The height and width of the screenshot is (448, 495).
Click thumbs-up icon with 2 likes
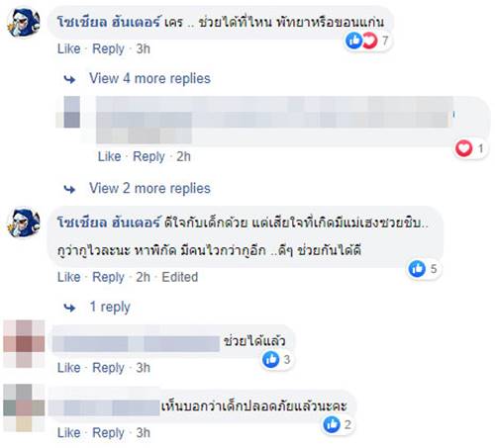[332, 424]
